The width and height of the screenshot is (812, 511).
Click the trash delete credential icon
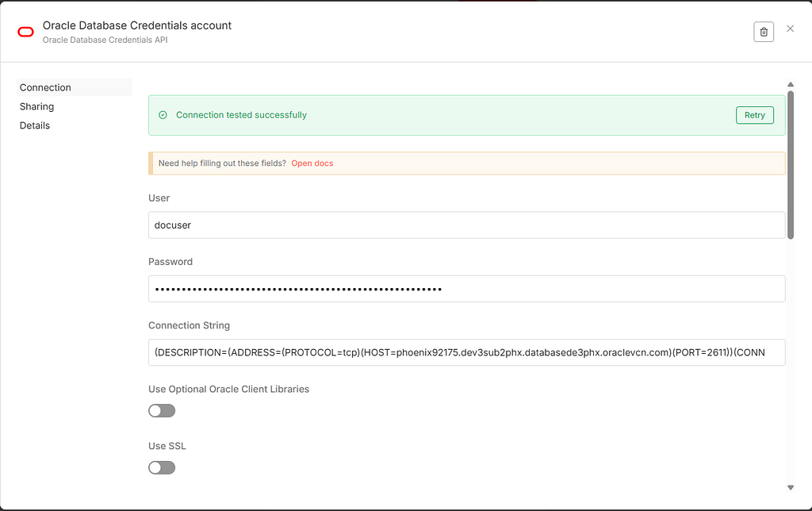coord(764,32)
